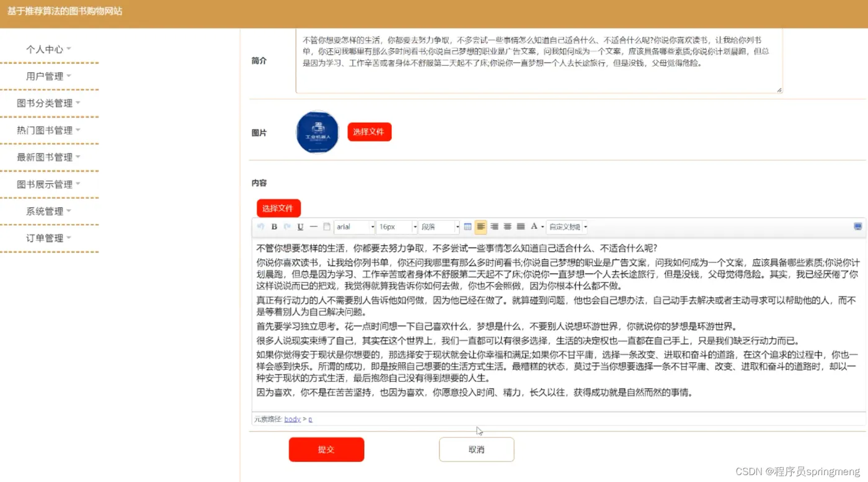
Task: Toggle bold formatting in the editor
Action: [x=274, y=226]
